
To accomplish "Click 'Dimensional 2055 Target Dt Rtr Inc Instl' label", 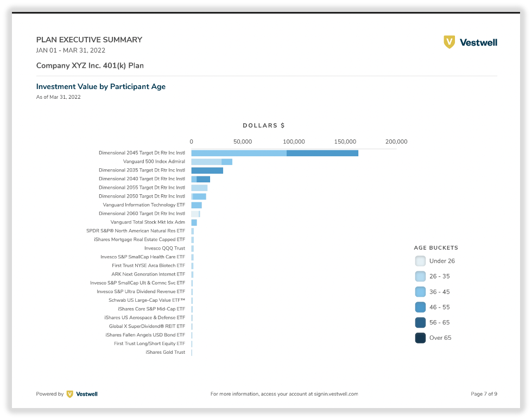I will [142, 187].
